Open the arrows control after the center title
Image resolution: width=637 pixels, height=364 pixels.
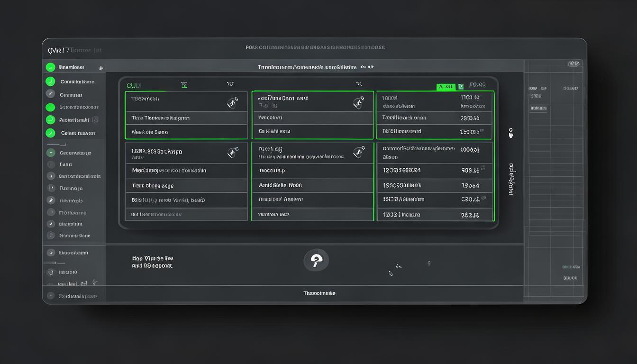(x=367, y=67)
